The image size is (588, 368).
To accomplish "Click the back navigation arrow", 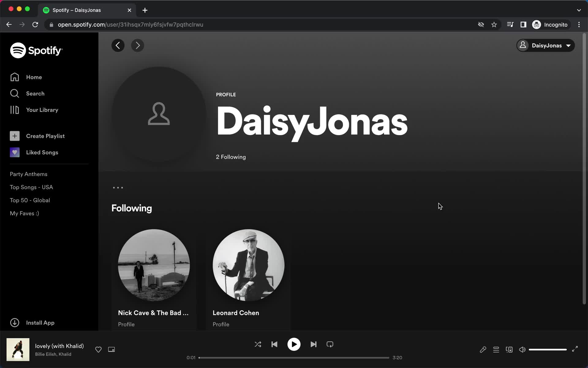I will 118,45.
